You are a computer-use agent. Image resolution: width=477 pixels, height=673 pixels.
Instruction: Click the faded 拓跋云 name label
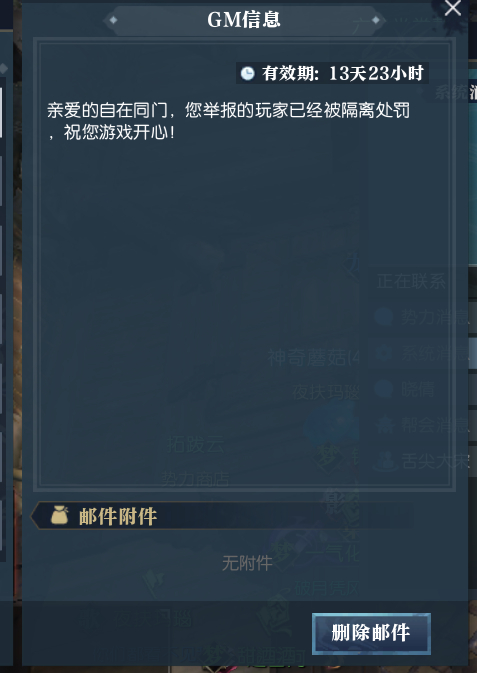(195, 445)
